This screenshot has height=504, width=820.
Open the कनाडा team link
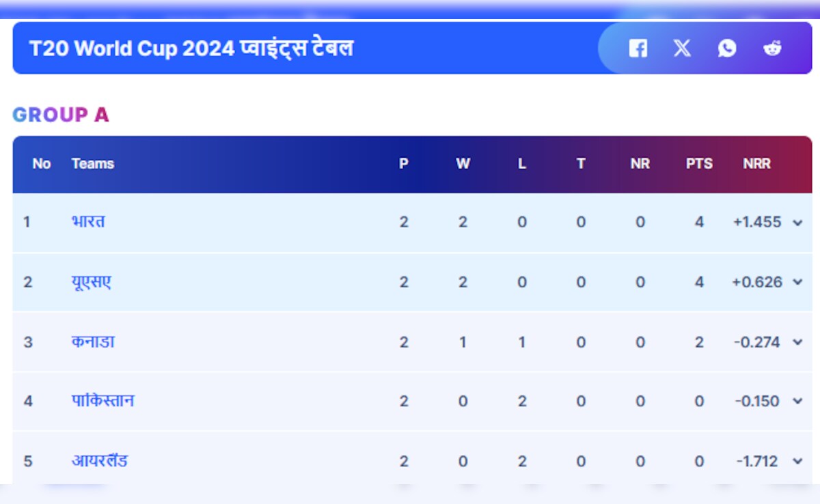coord(93,341)
